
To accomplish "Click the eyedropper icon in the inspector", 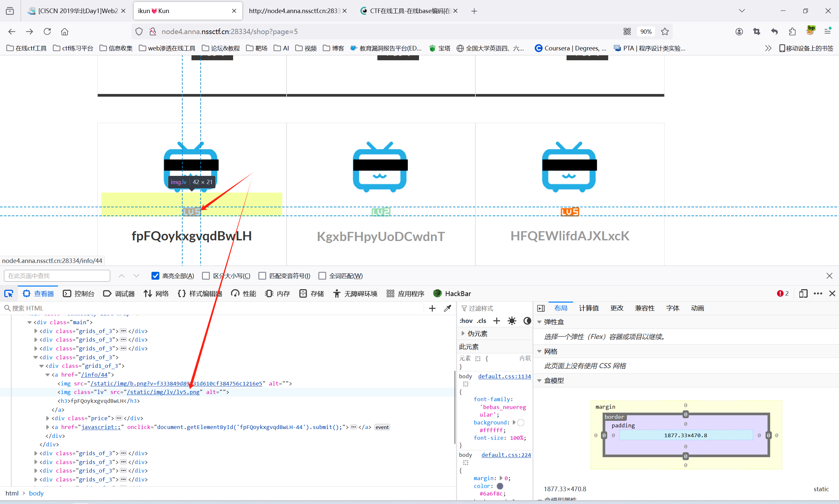I will pyautogui.click(x=448, y=308).
